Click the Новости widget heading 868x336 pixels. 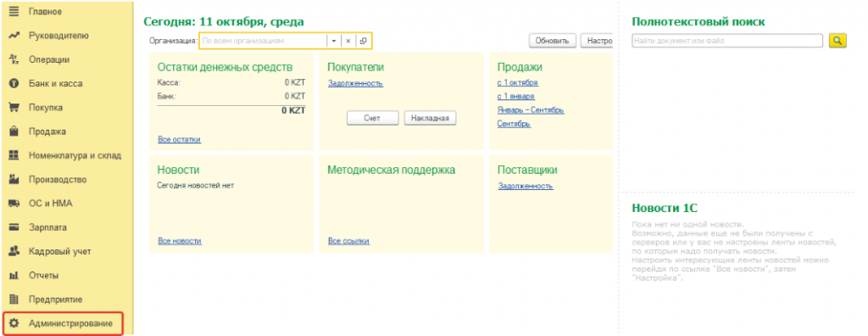click(178, 170)
